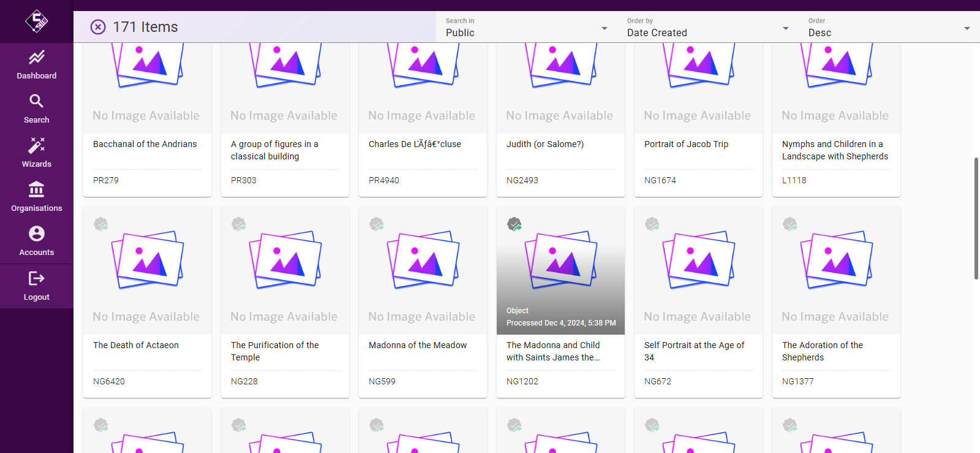Image resolution: width=980 pixels, height=453 pixels.
Task: Click identifier L1118
Action: tap(794, 180)
